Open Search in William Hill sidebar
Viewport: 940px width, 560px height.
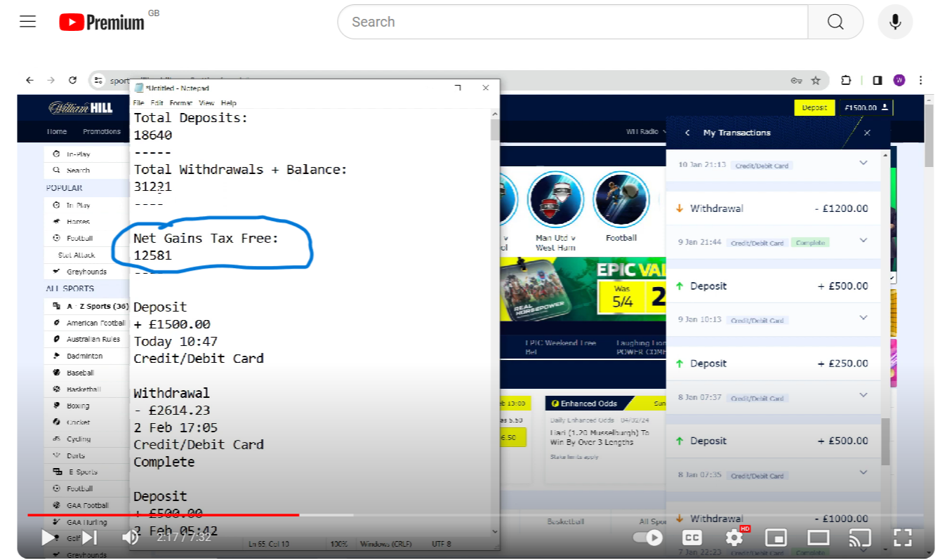click(x=77, y=170)
